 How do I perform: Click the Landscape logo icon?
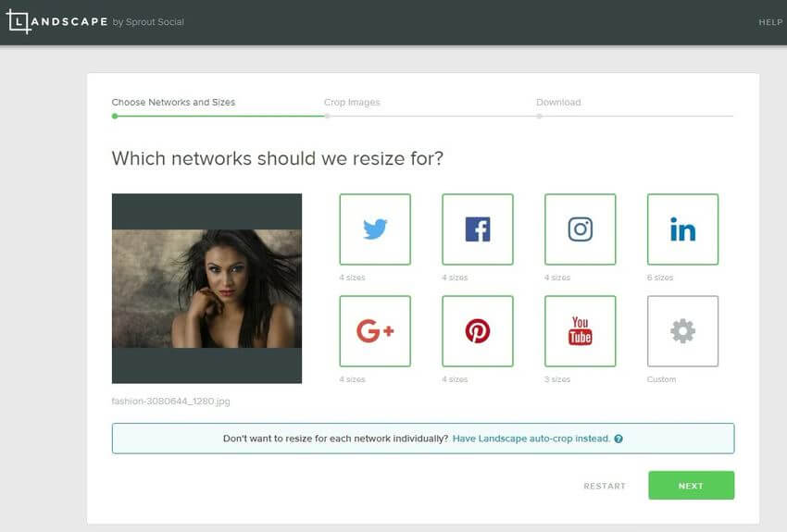coord(19,21)
